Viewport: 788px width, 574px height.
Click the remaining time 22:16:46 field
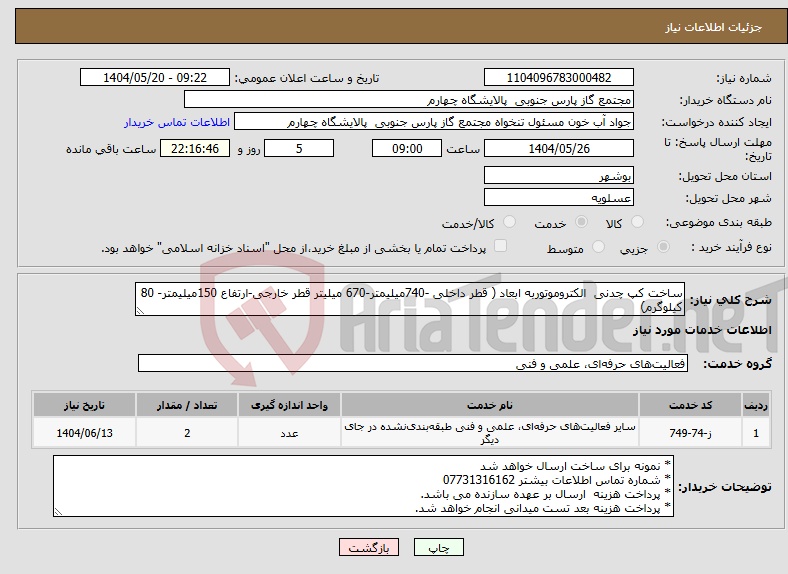coord(195,148)
